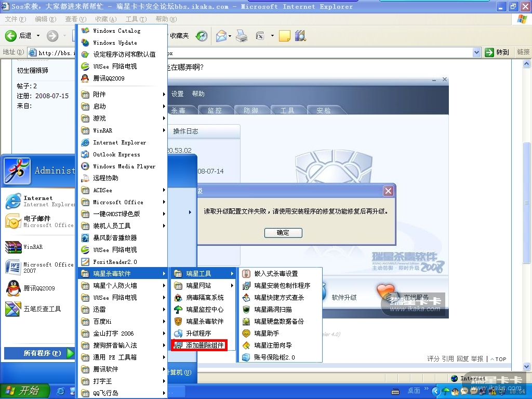
Task: Expand 腾讯软件 program folder
Action: (x=122, y=369)
